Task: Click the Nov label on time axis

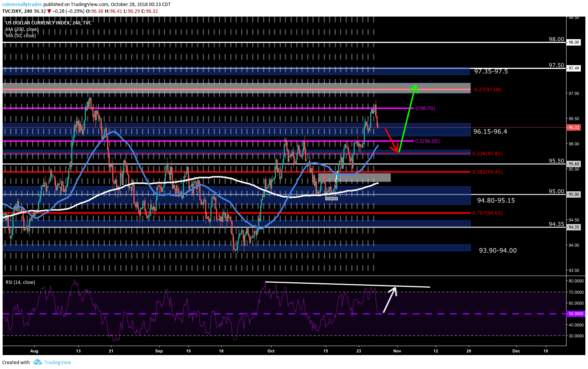Action: click(x=397, y=351)
